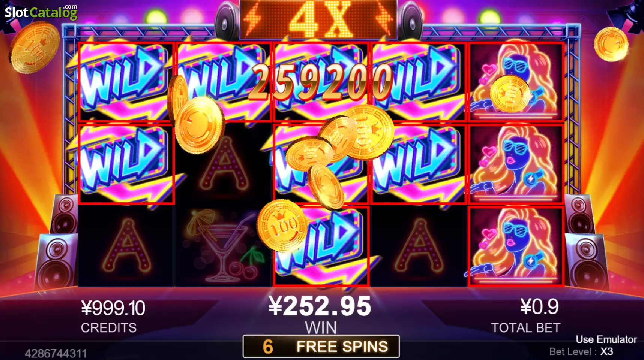This screenshot has height=360, width=644.
Task: Click the cocktail glass symbol
Action: [x=224, y=246]
